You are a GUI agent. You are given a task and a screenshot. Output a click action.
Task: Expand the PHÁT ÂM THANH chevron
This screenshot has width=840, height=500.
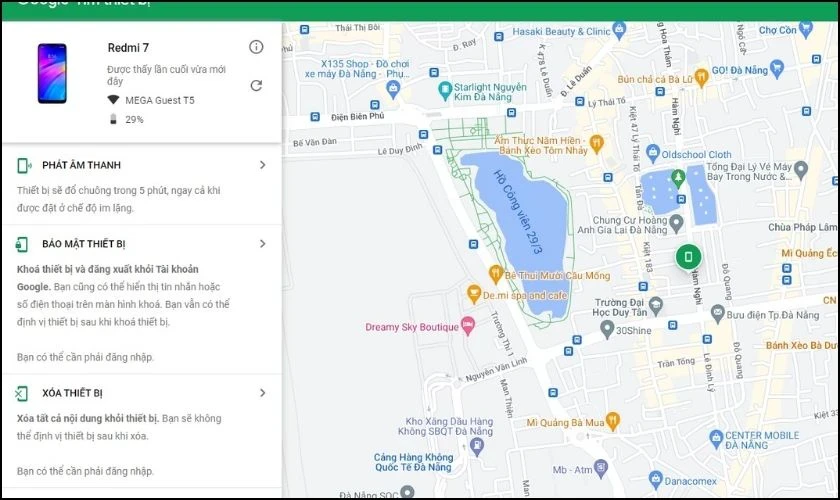(262, 165)
